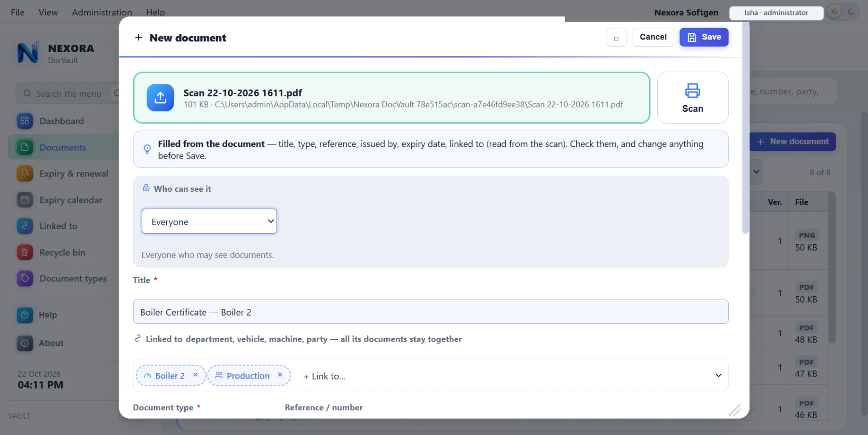The height and width of the screenshot is (435, 868).
Task: Click the Nexora DocVault logo
Action: click(28, 52)
